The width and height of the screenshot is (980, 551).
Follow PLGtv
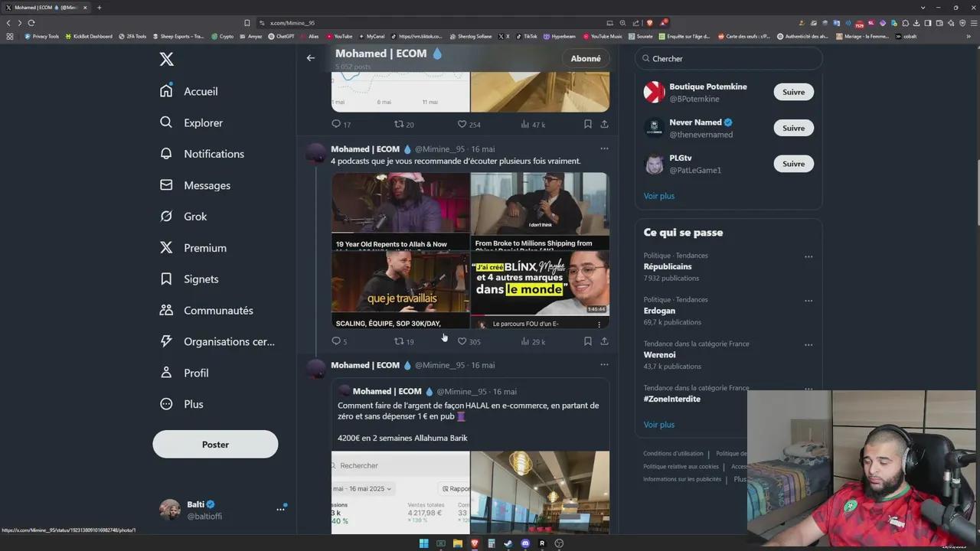tap(793, 164)
